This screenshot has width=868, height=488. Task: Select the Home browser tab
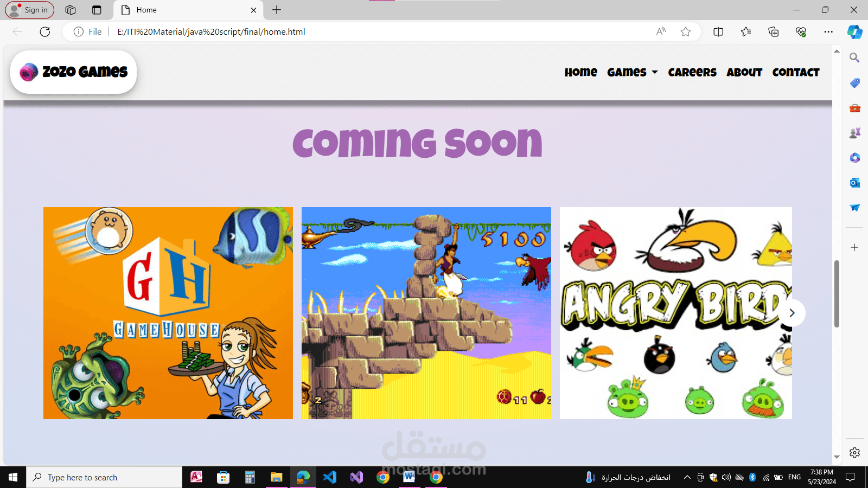tap(187, 10)
